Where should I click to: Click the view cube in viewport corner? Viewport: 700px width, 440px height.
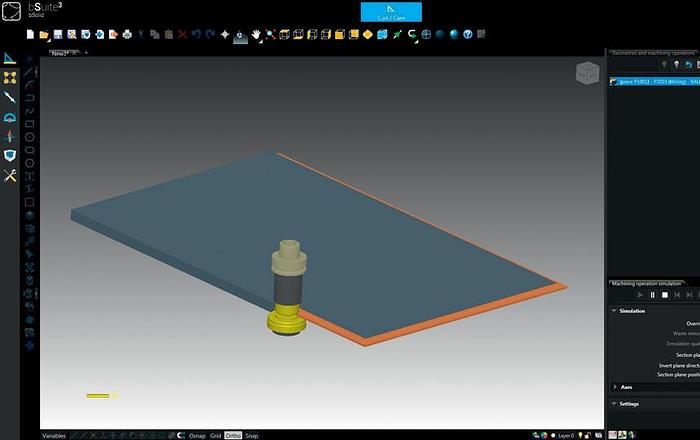(x=588, y=73)
